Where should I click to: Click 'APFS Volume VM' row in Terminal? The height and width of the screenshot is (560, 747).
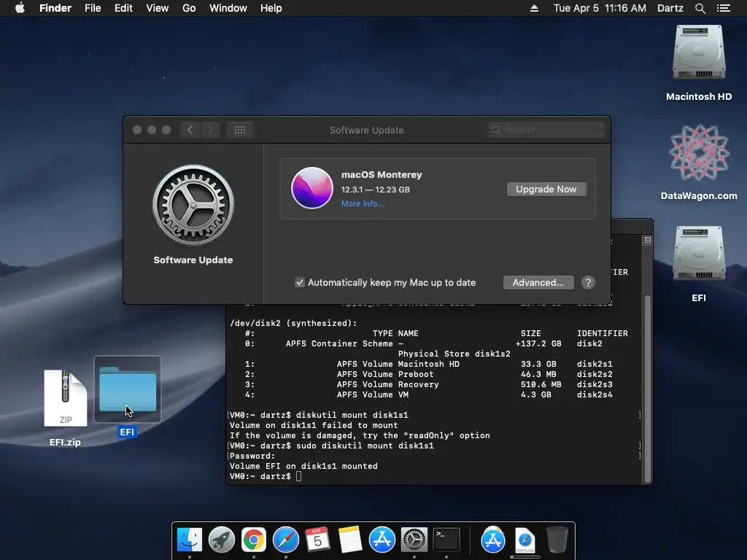tap(429, 394)
